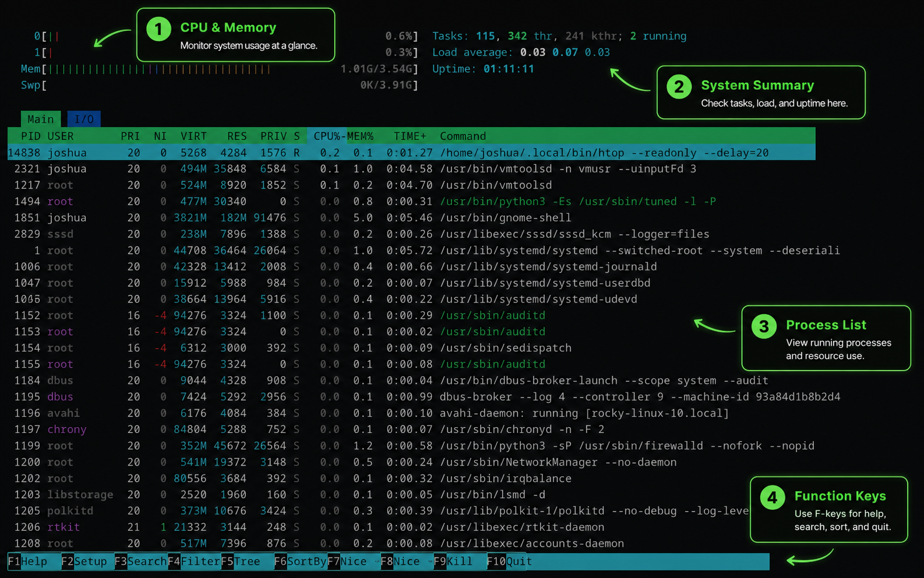Click the Mem usage bar
Screen dimensions: 924x578
pyautogui.click(x=220, y=69)
